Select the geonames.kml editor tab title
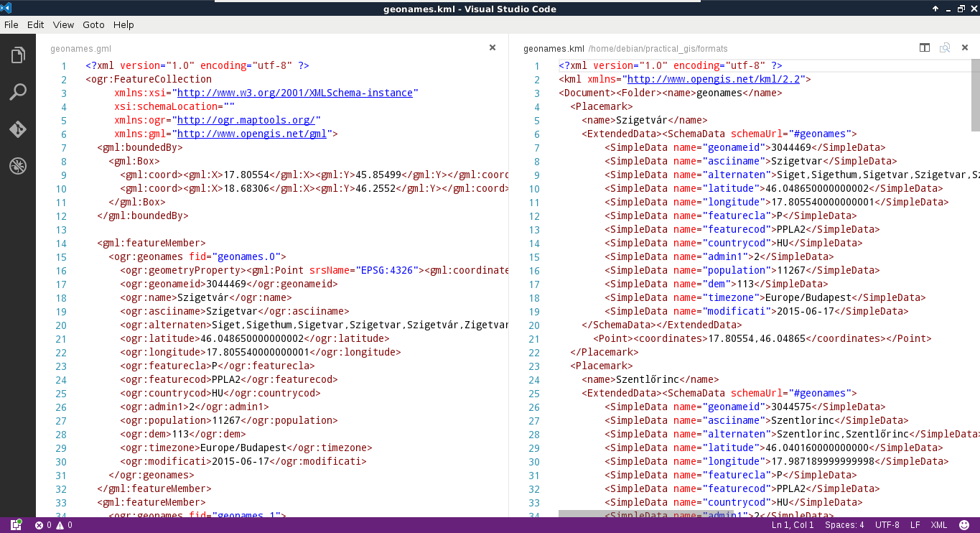980x533 pixels. pyautogui.click(x=554, y=49)
